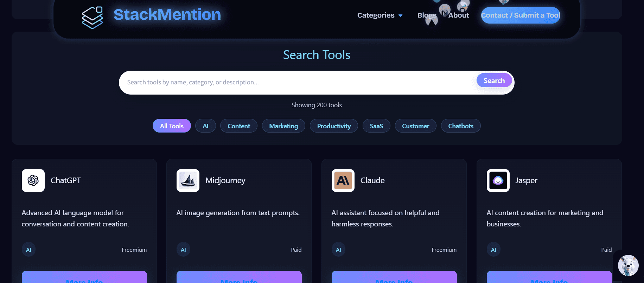Open the Claude logo icon

(343, 180)
